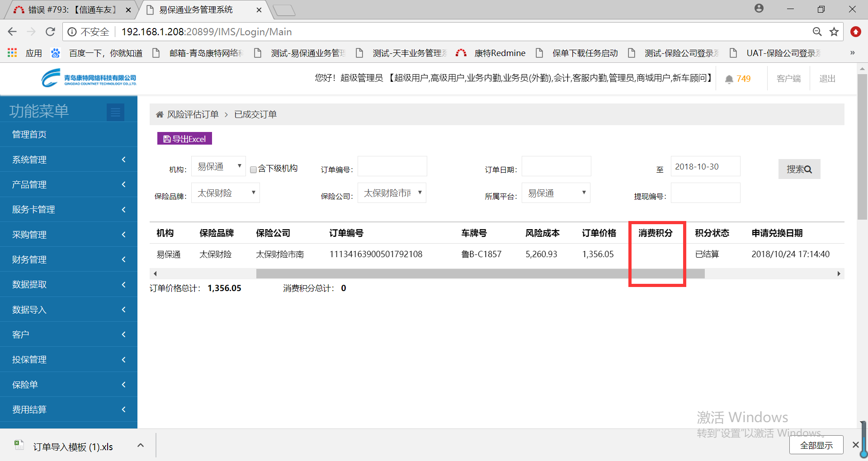The image size is (868, 461).
Task: Click the 订单编号 input field
Action: (392, 166)
